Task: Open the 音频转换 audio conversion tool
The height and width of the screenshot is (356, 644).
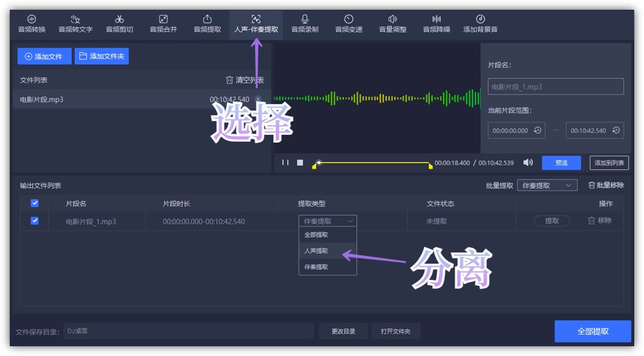Action: [31, 24]
